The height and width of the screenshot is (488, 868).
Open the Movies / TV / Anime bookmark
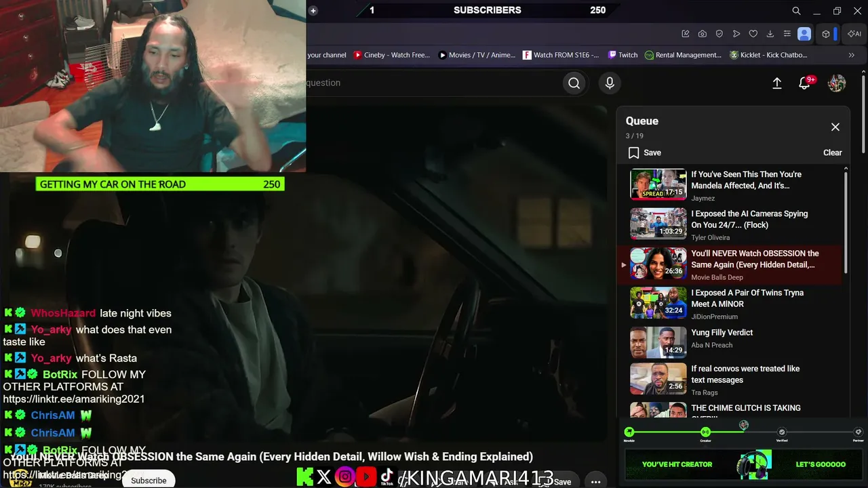[x=477, y=55]
